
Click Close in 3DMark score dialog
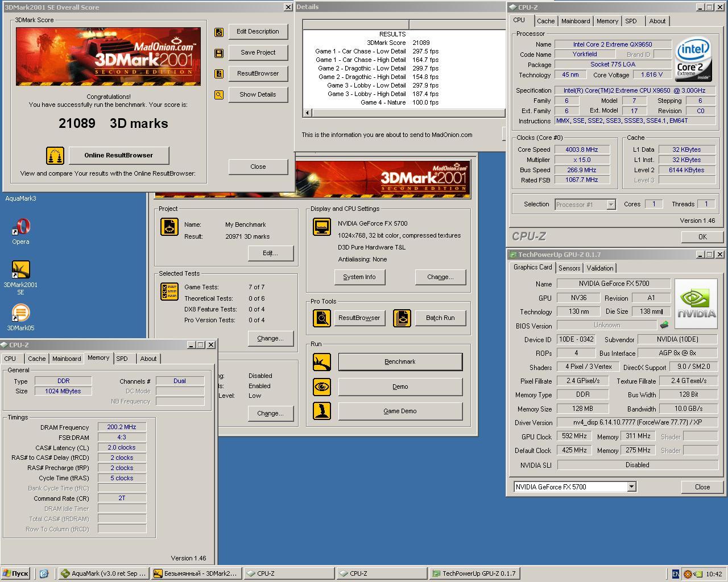coord(258,167)
